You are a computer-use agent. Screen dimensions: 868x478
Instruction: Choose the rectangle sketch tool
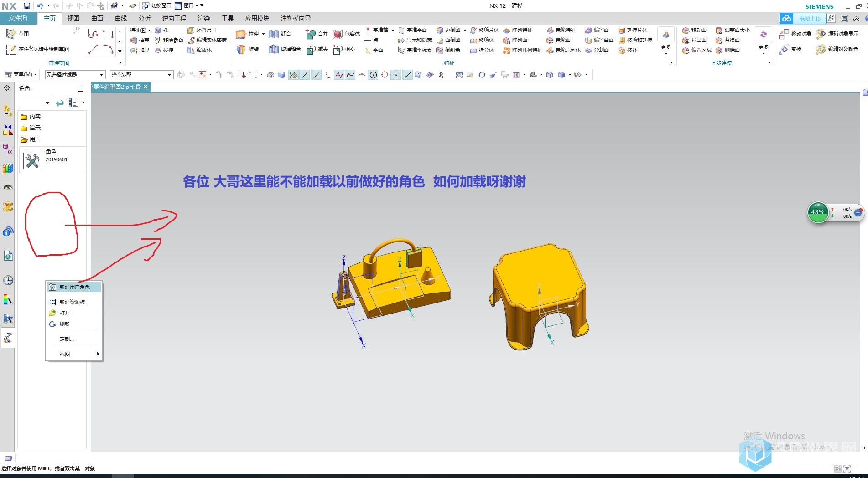(x=108, y=34)
